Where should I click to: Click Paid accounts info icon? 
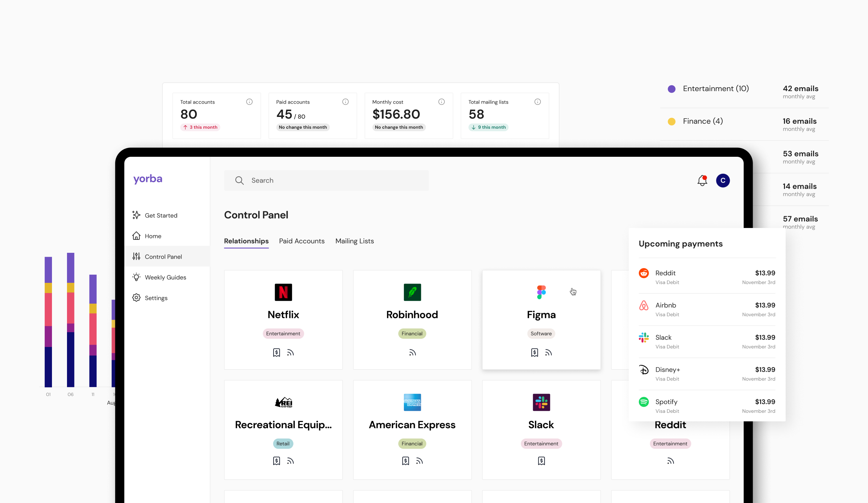[345, 102]
